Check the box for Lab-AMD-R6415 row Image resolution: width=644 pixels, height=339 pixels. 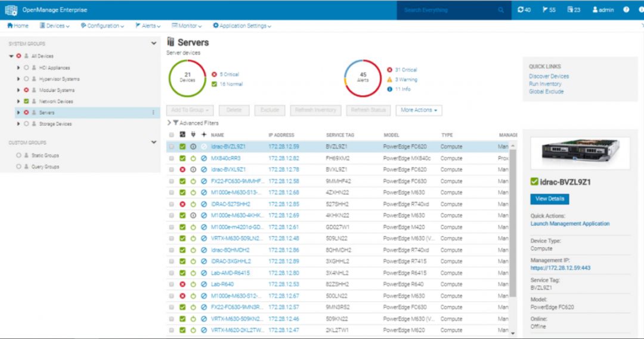(x=171, y=273)
